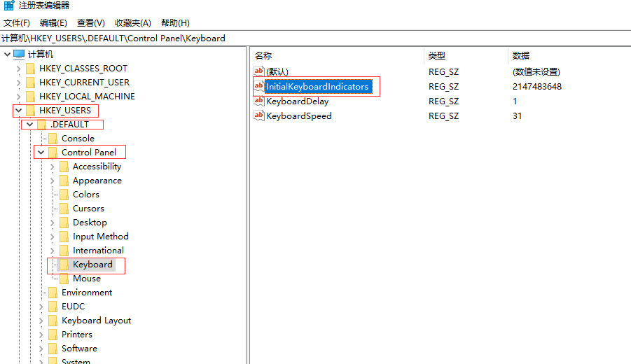Image resolution: width=631 pixels, height=364 pixels.
Task: Sort values by 名称 column header
Action: point(263,56)
